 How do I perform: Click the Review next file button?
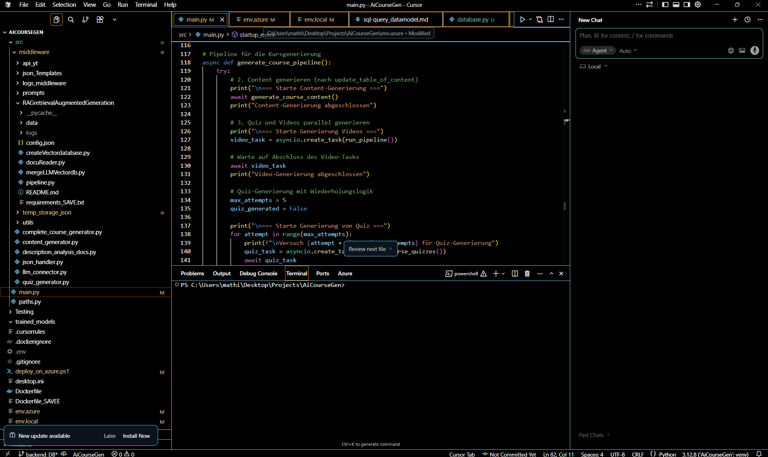368,249
